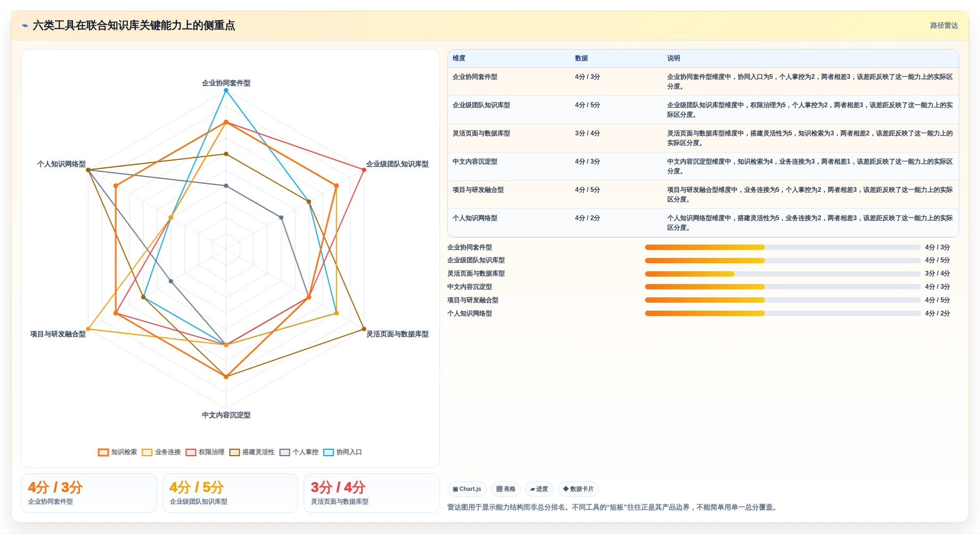Click the 维度 column header
Viewport: 980px width, 534px height.
[x=459, y=58]
